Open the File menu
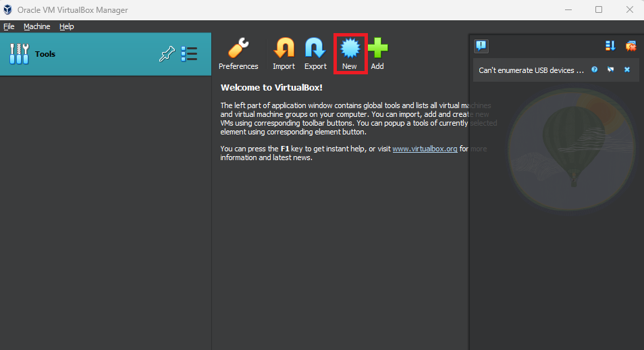 coord(9,26)
